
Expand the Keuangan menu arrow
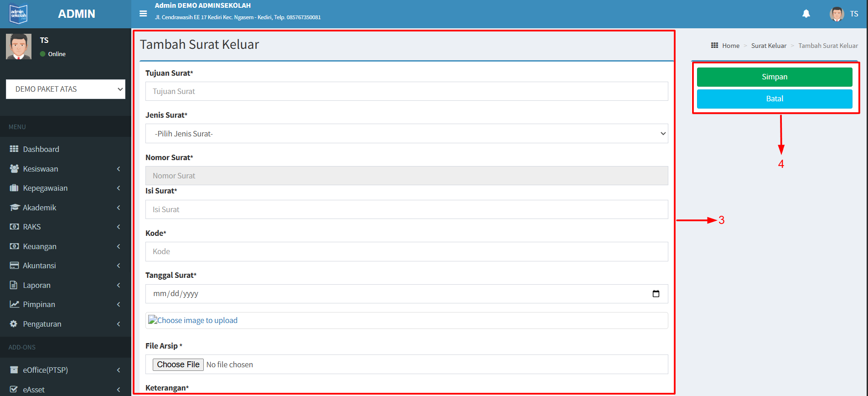(x=119, y=246)
